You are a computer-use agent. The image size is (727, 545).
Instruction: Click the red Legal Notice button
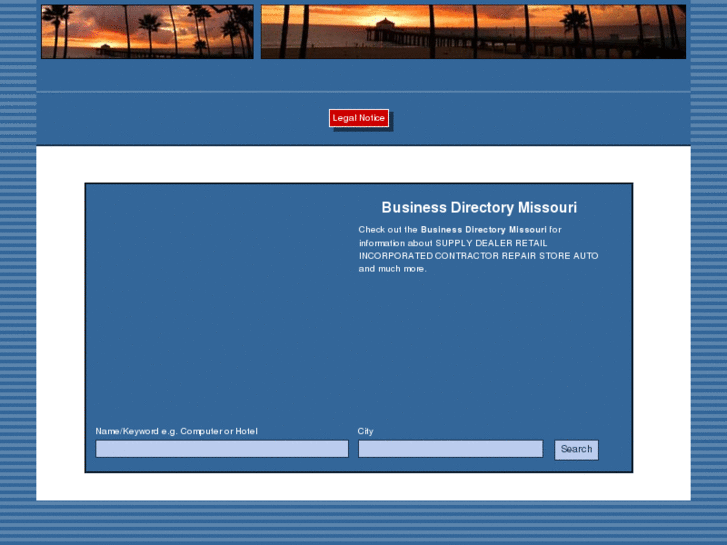[x=359, y=118]
